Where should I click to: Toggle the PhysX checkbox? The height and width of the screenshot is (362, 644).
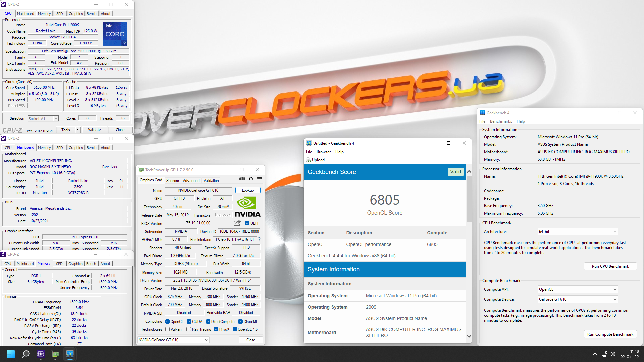tap(216, 329)
